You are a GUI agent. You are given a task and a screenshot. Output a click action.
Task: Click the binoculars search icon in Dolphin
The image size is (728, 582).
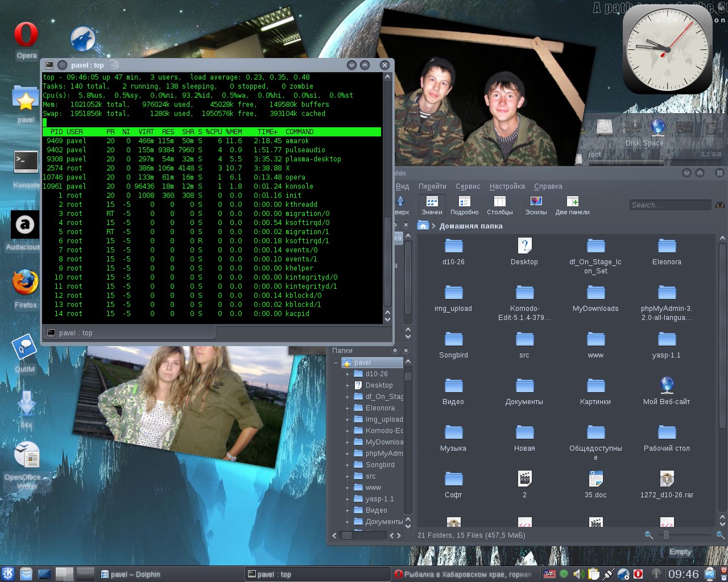pos(719,205)
